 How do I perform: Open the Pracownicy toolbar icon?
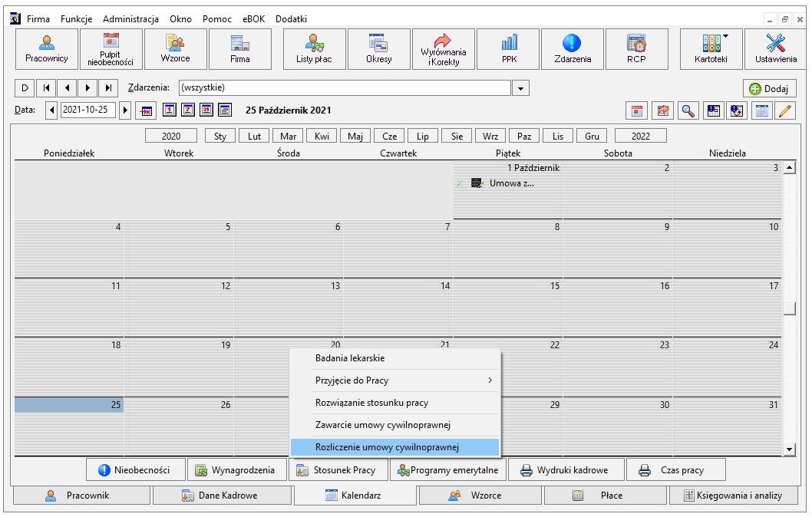[47, 49]
